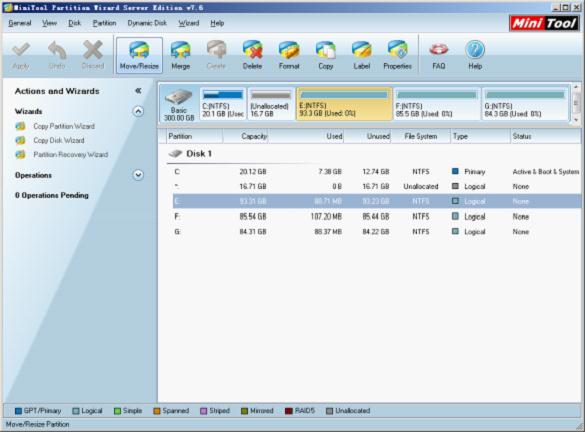Image resolution: width=585 pixels, height=432 pixels.
Task: Open the Dynamic Disk menu
Action: click(147, 23)
